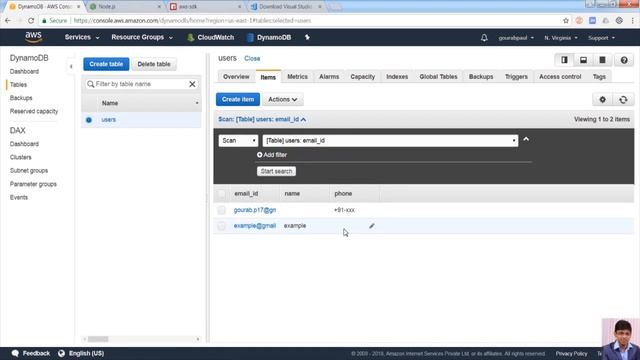
Task: Switch to bottom panel layout icon
Action: pyautogui.click(x=583, y=60)
